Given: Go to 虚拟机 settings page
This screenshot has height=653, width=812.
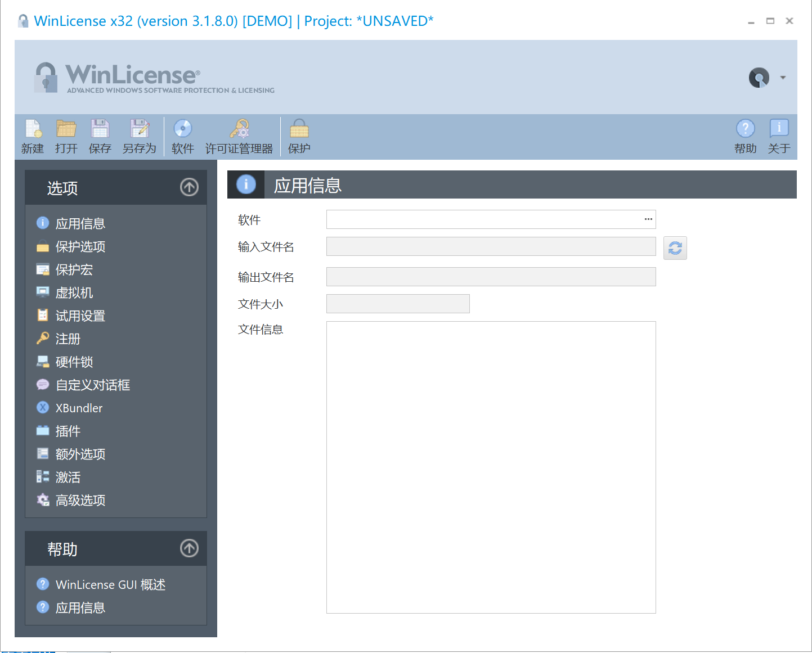Looking at the screenshot, I should pyautogui.click(x=74, y=293).
